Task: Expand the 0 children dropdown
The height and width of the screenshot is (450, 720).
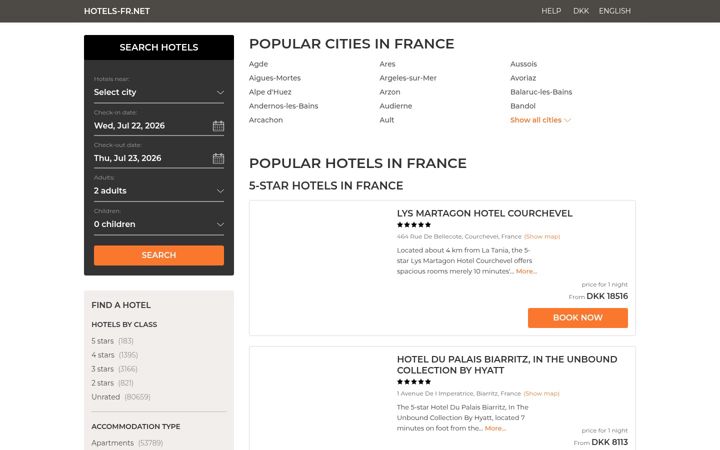Action: pos(159,225)
